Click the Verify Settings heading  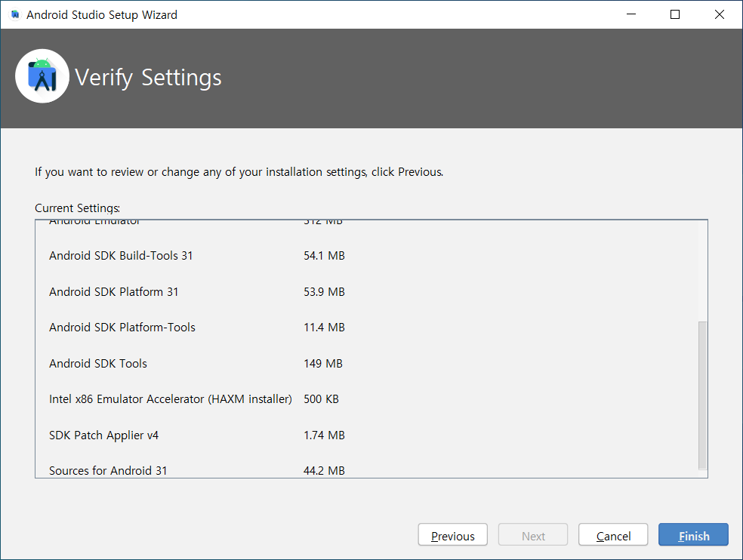pyautogui.click(x=148, y=78)
